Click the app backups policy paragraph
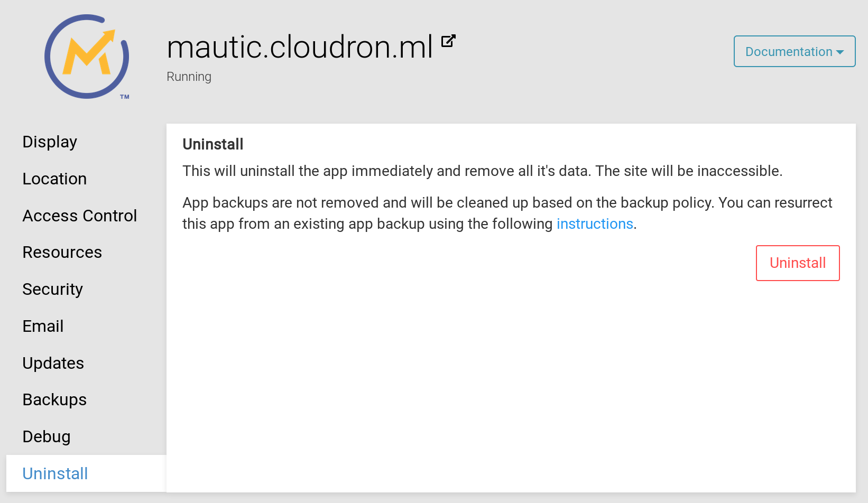 [x=506, y=213]
